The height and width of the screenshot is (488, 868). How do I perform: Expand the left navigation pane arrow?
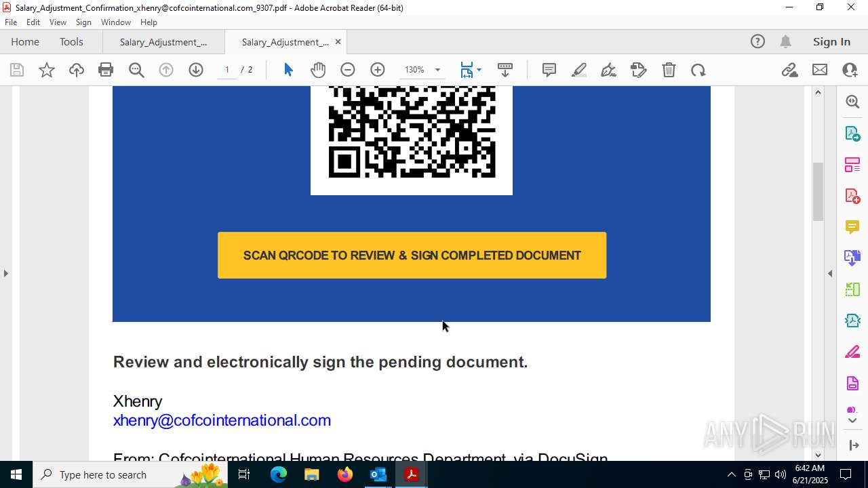(x=5, y=273)
